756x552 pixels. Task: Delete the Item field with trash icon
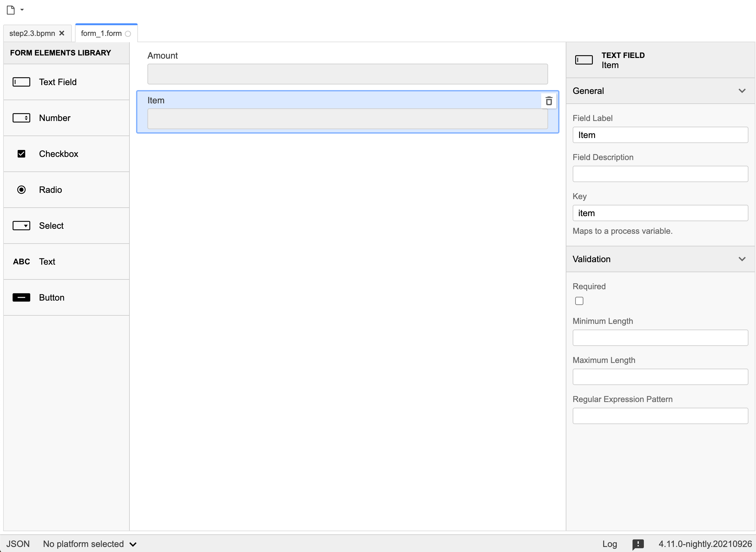pyautogui.click(x=548, y=101)
